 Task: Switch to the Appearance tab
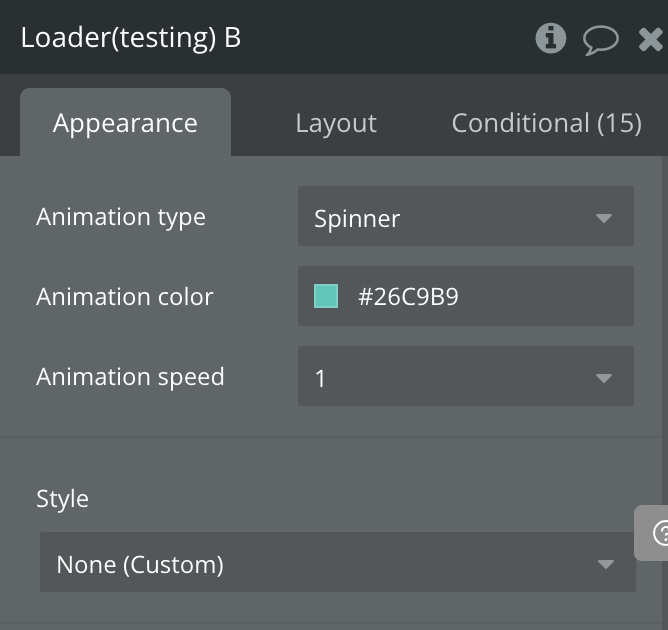125,123
